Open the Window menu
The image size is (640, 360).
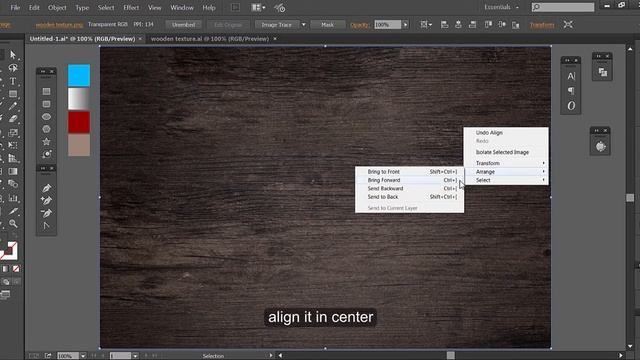pyautogui.click(x=182, y=7)
